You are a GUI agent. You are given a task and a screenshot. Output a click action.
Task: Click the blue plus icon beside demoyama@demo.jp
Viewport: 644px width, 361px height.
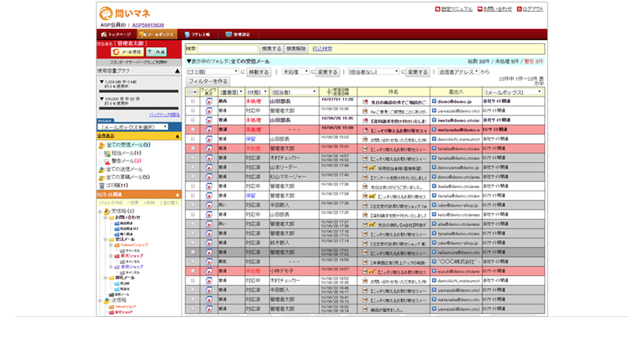[x=434, y=167]
